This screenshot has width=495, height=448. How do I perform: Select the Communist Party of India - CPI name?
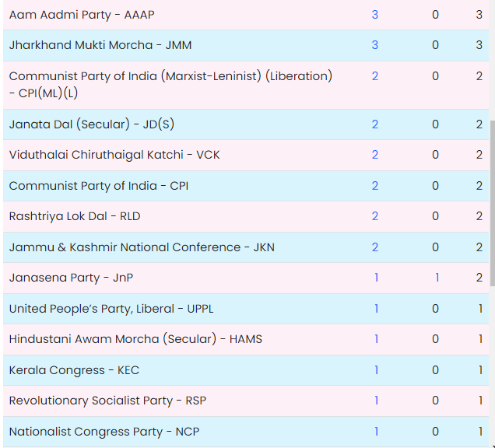pyautogui.click(x=99, y=186)
